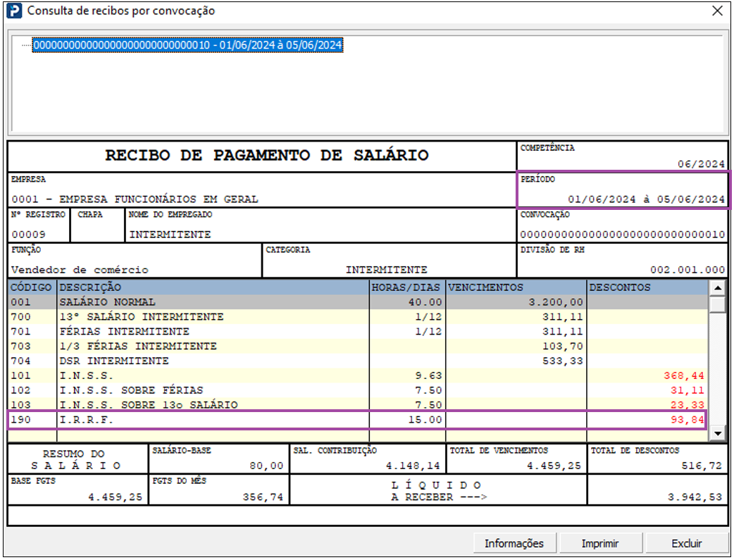Click the table scrollbar thumb
Viewport: 734px width, 560px height.
[718, 304]
